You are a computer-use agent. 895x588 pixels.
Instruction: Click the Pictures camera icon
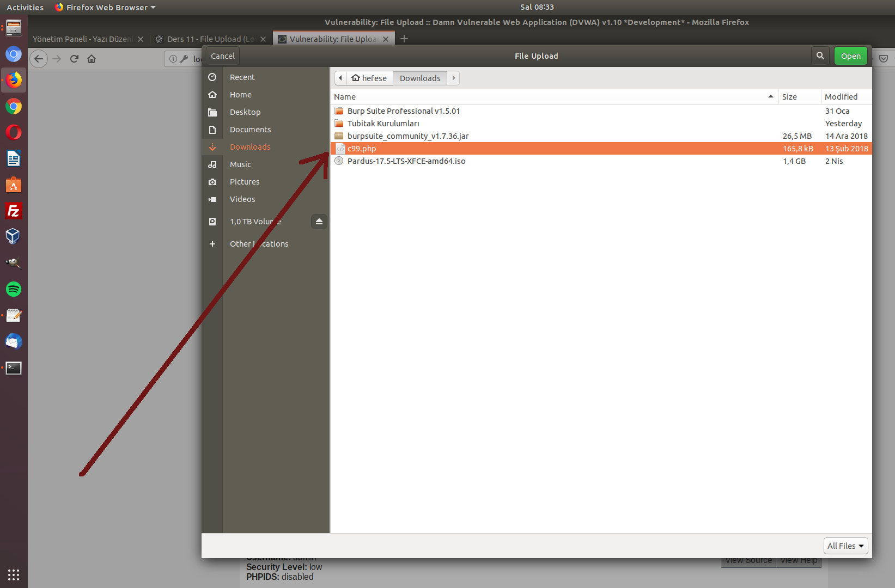[x=212, y=182]
